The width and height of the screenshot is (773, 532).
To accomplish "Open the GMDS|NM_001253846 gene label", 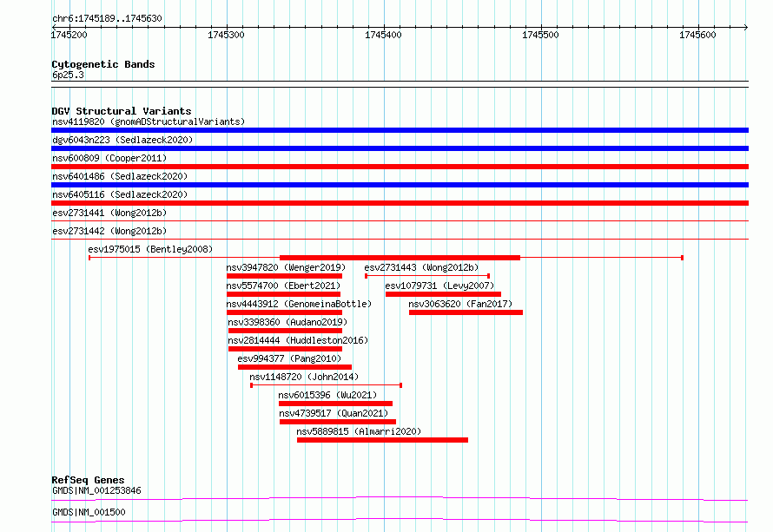I will click(x=96, y=491).
